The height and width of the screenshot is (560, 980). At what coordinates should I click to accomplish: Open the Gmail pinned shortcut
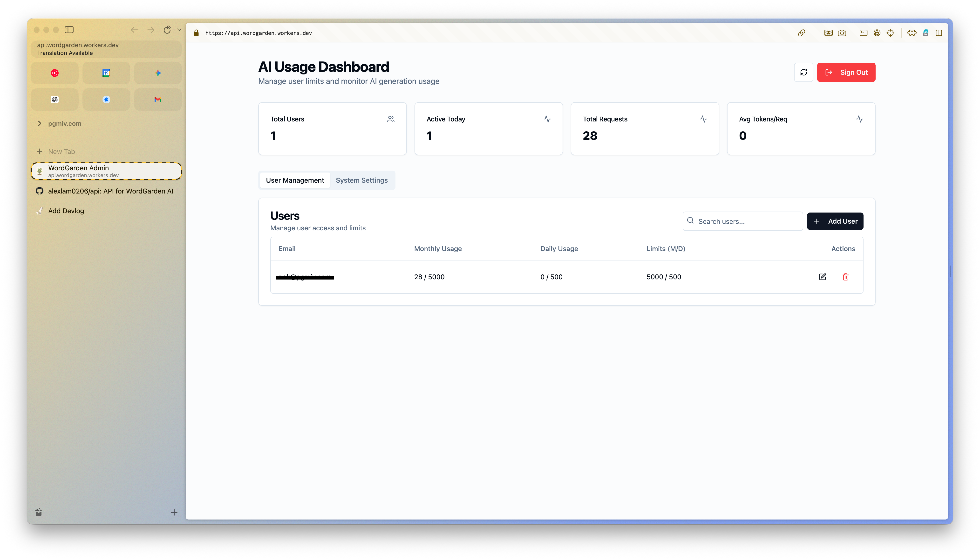click(158, 100)
